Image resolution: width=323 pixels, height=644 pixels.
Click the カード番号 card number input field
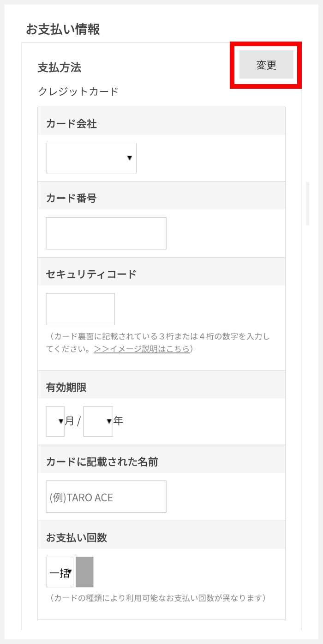pos(105,233)
